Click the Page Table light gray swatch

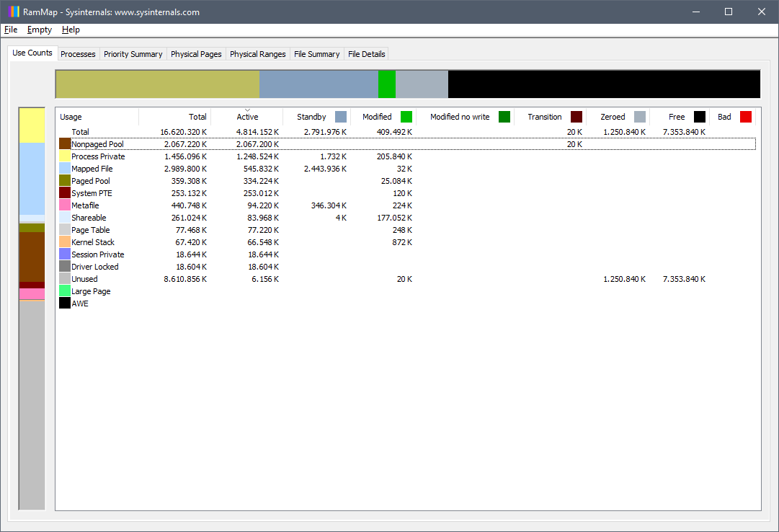pyautogui.click(x=65, y=230)
